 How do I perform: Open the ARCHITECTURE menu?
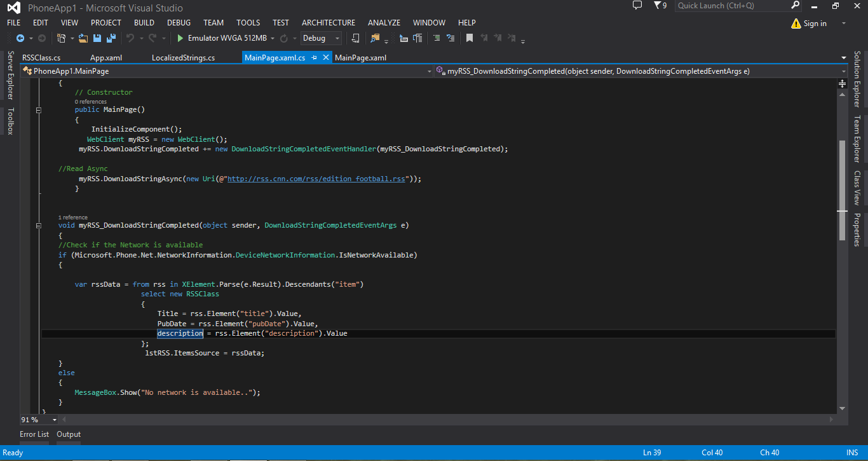tap(329, 23)
